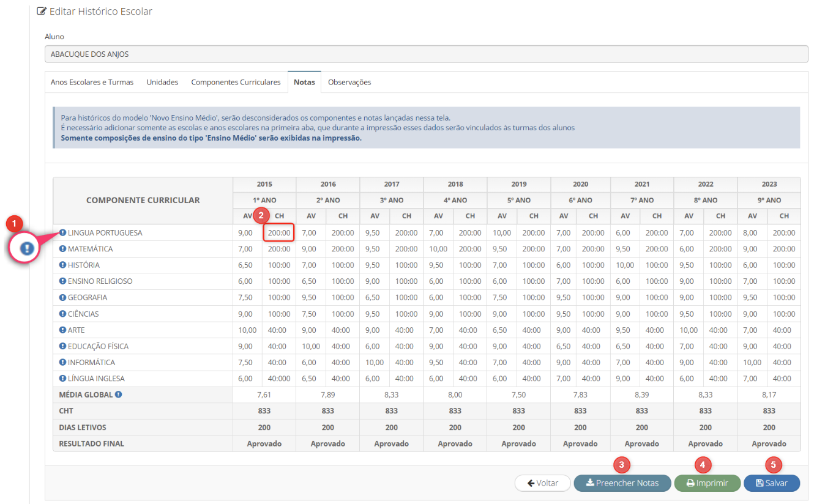
Task: Click the Preencher Notas button
Action: pyautogui.click(x=622, y=483)
